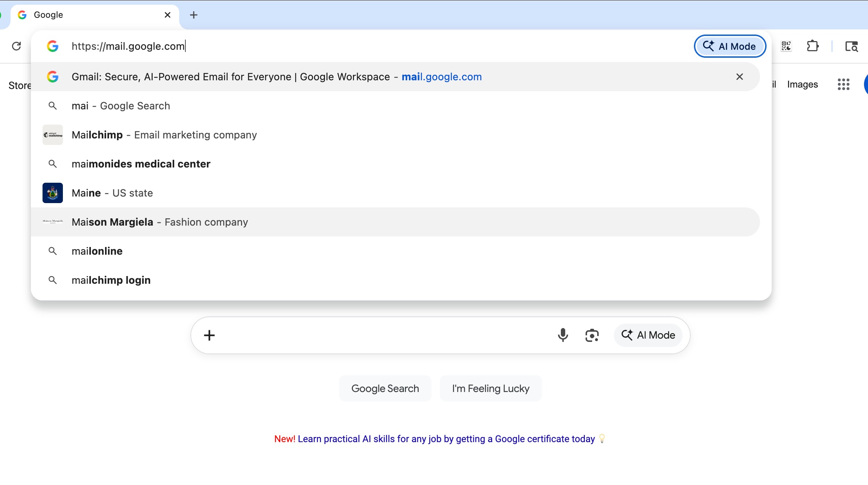
Task: Open the QR code icon in toolbar
Action: [x=786, y=46]
